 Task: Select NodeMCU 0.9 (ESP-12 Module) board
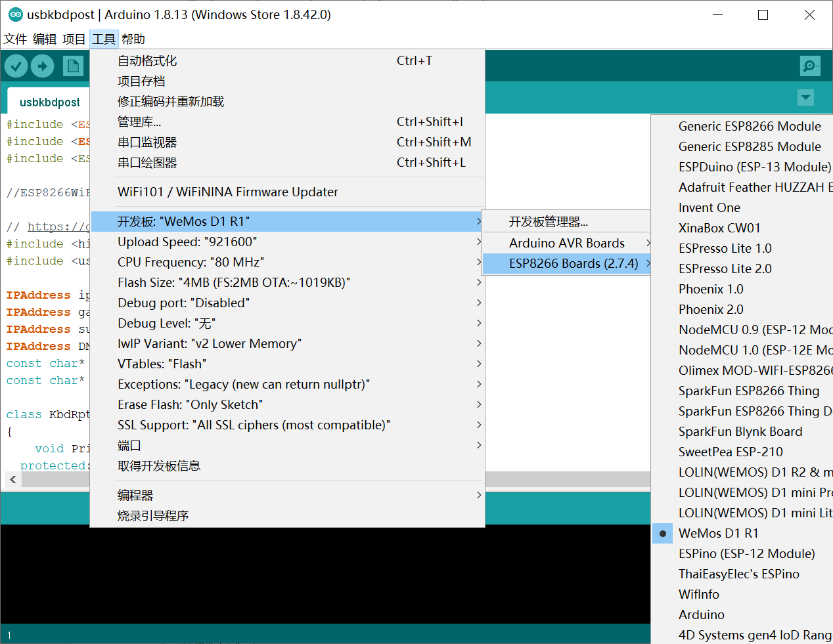pos(742,330)
